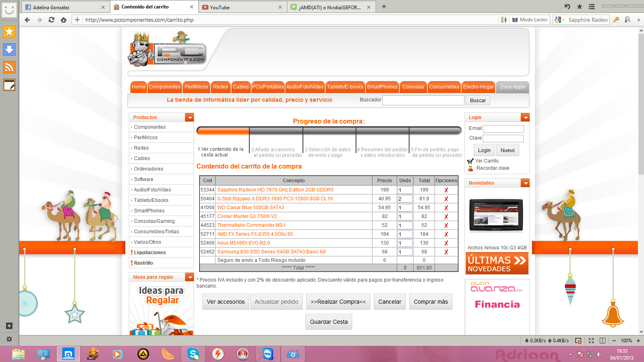Zoom in with the status bar plus
Screen dimensions: 644x362
click(x=638, y=341)
